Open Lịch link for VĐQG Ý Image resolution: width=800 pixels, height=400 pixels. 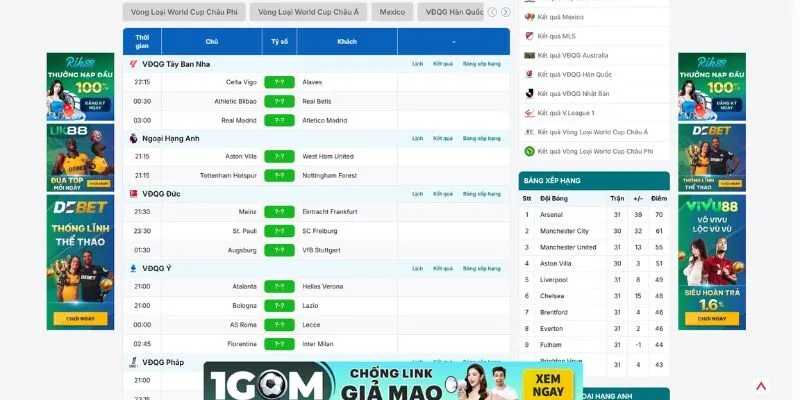pyautogui.click(x=417, y=268)
